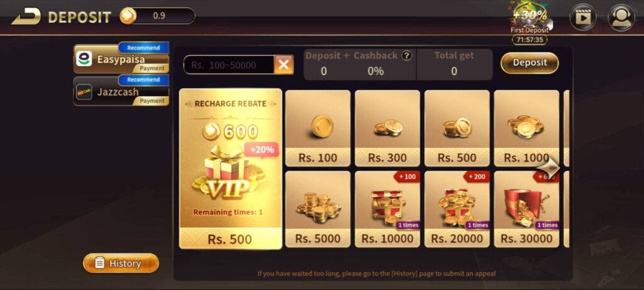644x290 pixels.
Task: Open the customer support headset icon
Action: coord(621,17)
